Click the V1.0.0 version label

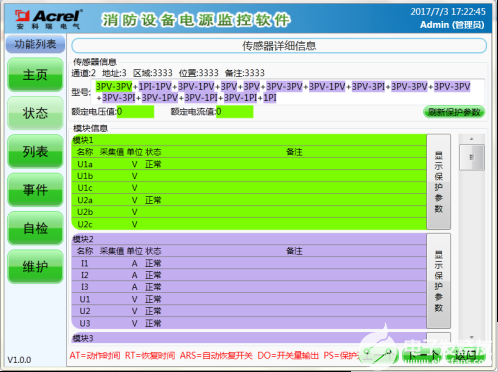(x=19, y=360)
